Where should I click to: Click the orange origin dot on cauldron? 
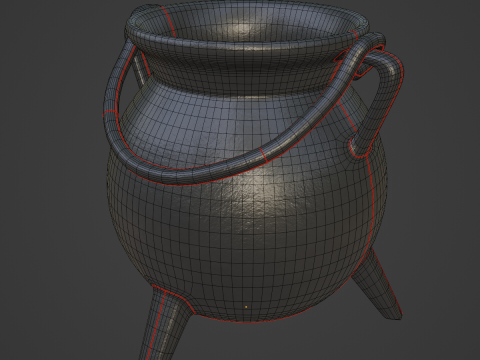(246, 307)
